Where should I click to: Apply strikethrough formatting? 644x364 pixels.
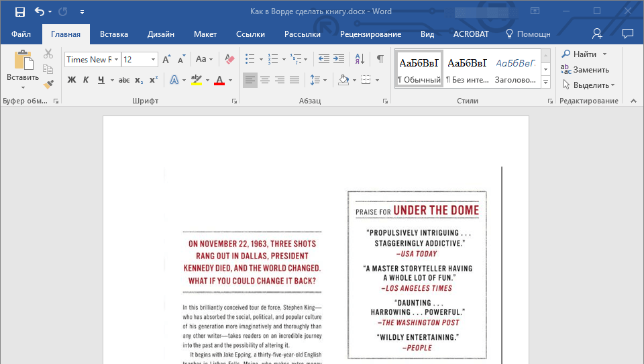click(x=124, y=80)
